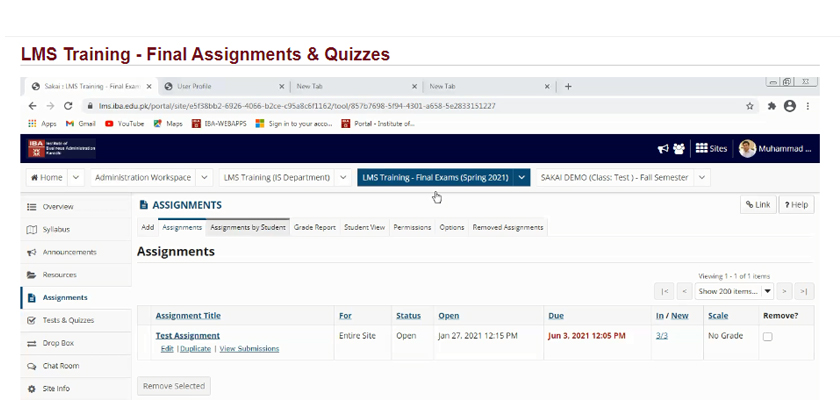Click Edit under Test Assignment
Screen dimensions: 840x400
(x=167, y=349)
